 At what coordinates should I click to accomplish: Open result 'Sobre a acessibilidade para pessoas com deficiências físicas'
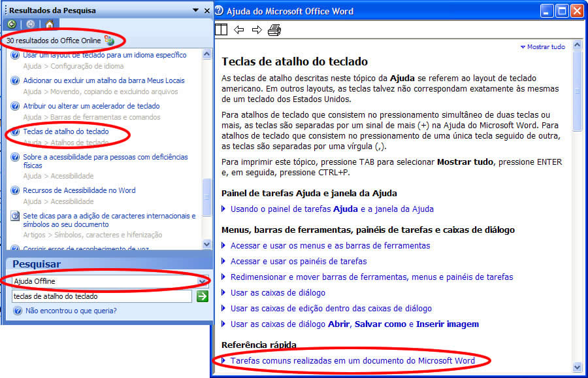pyautogui.click(x=105, y=161)
